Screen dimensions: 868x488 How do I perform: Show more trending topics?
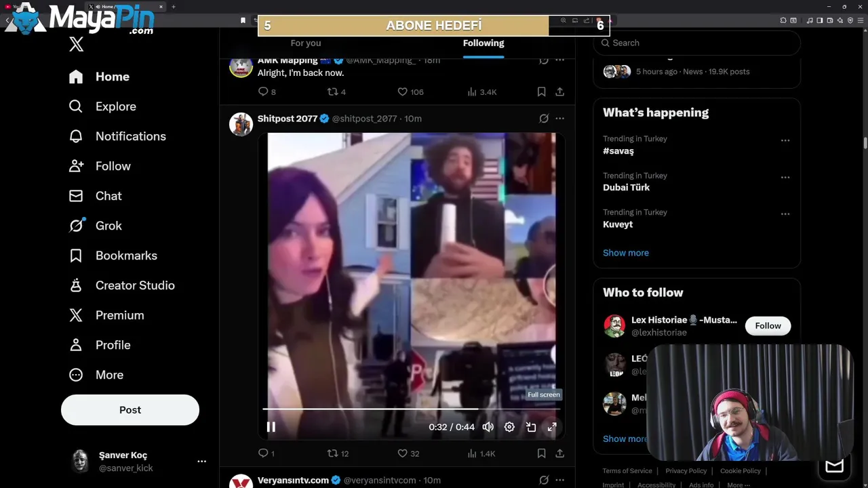626,253
